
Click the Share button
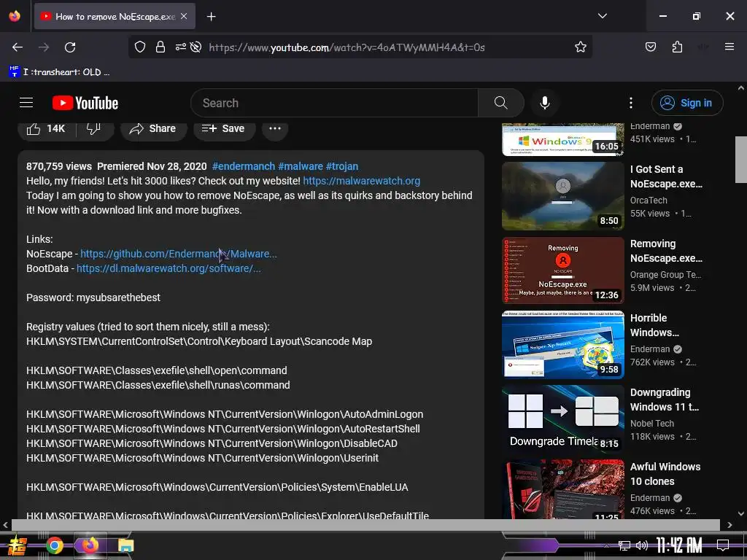point(153,128)
